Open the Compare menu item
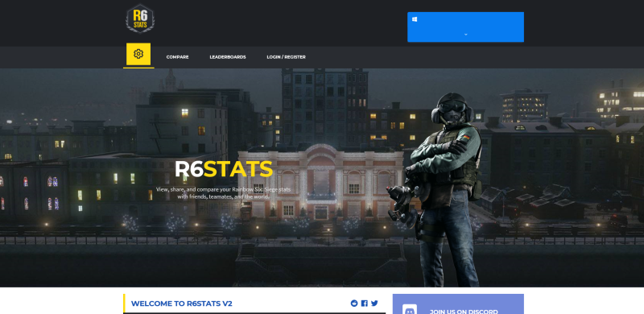The width and height of the screenshot is (644, 314). pos(177,57)
